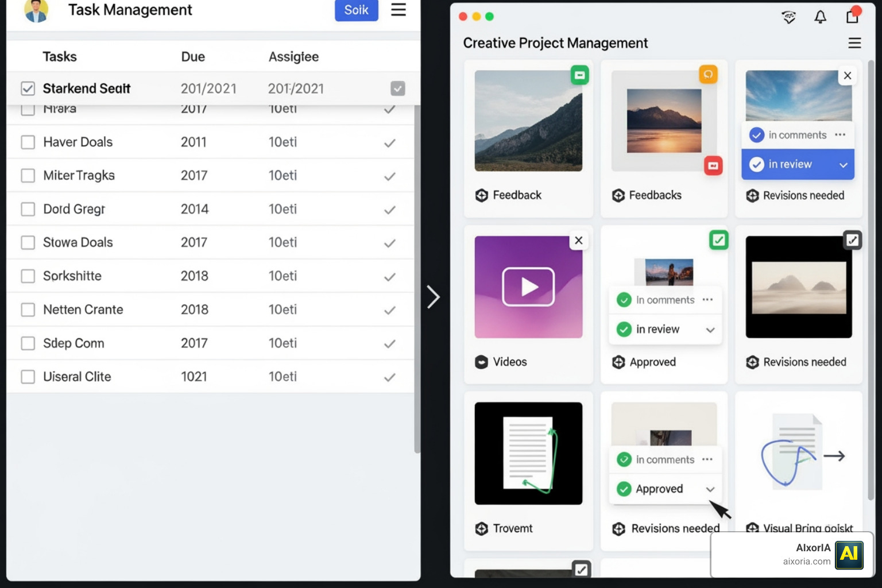
Task: Click the green check badge on Approved card
Action: click(x=719, y=239)
